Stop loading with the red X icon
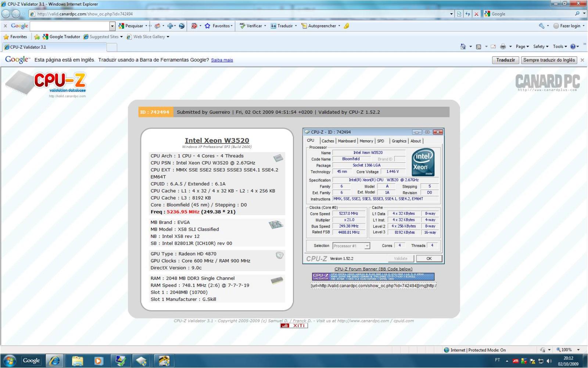588x368 pixels. [476, 14]
